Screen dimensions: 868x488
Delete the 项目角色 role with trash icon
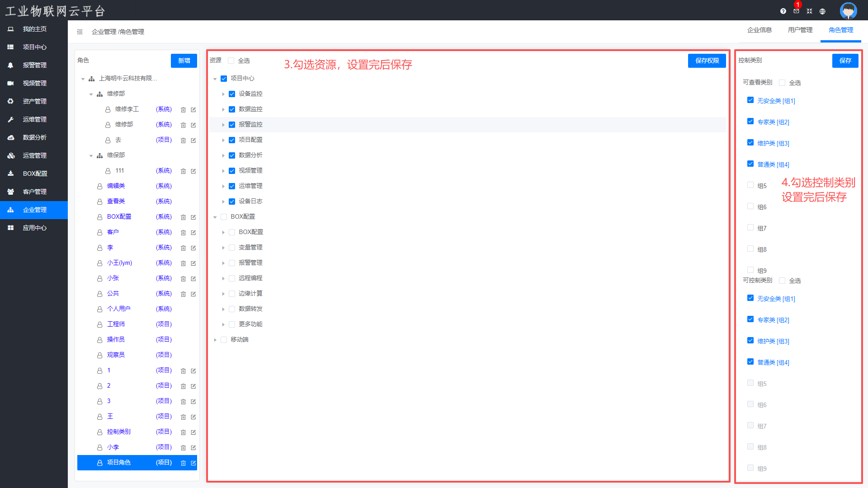[183, 463]
